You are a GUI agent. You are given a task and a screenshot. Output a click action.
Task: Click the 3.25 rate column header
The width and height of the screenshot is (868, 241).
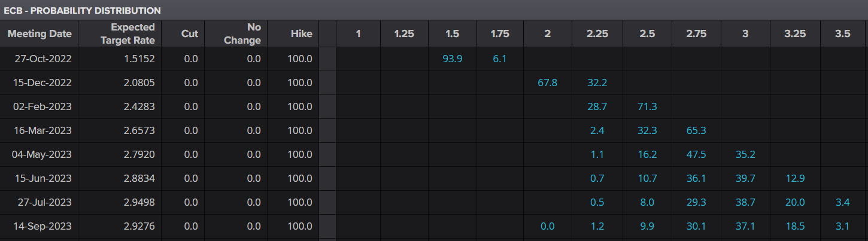(x=794, y=34)
